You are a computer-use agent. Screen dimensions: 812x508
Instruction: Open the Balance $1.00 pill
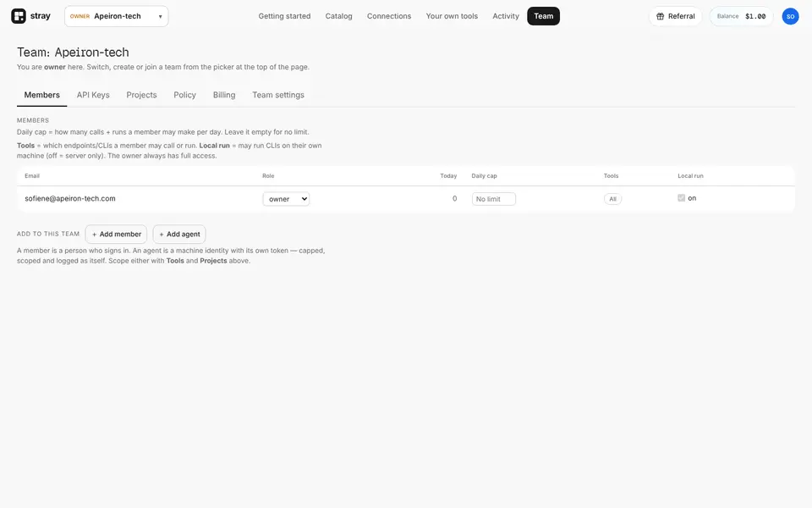[x=741, y=16]
